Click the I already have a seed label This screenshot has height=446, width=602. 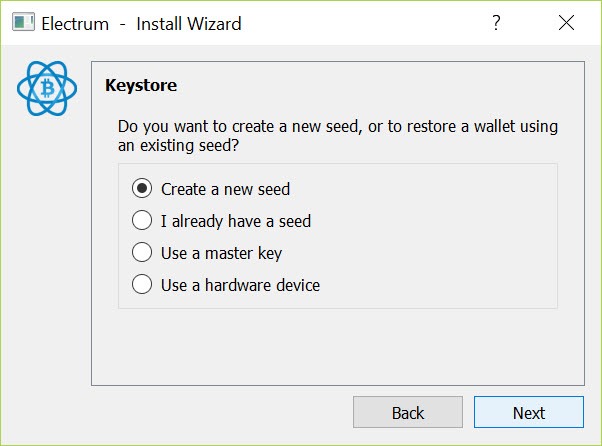click(x=236, y=221)
